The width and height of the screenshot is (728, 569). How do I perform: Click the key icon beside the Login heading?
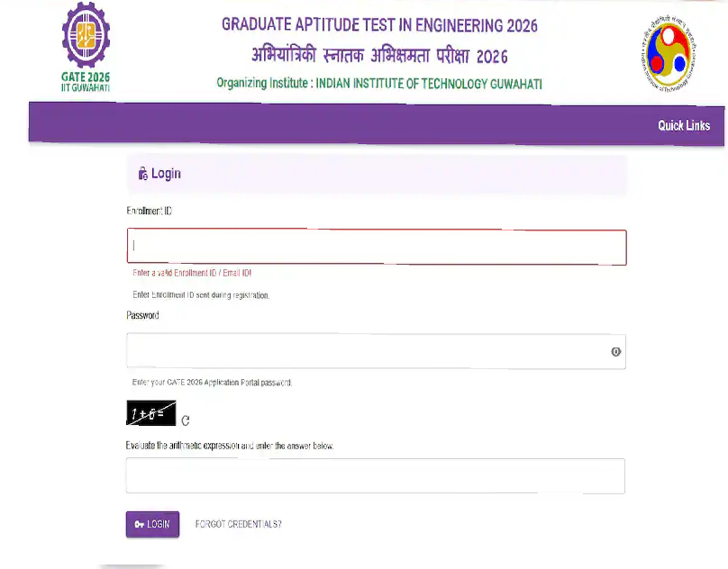(x=141, y=174)
